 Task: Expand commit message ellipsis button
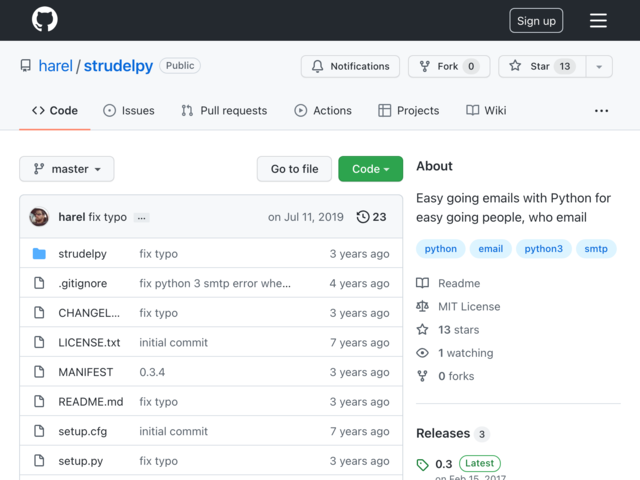tap(141, 218)
